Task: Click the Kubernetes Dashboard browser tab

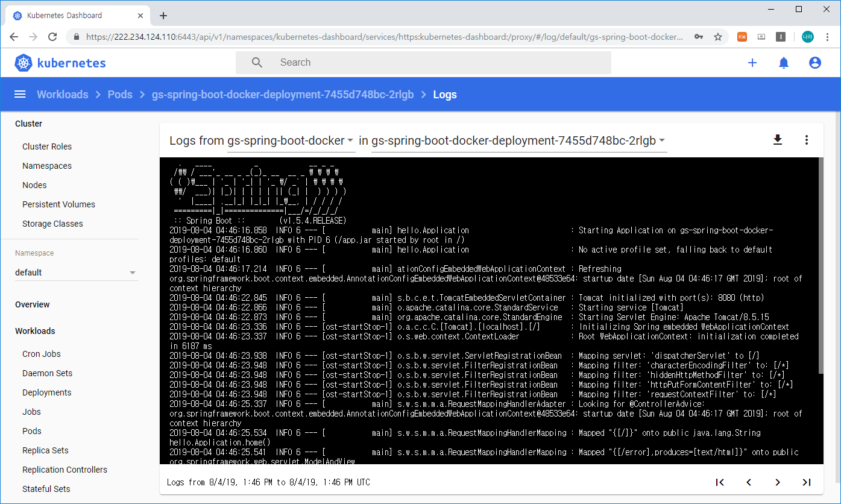Action: 78,16
